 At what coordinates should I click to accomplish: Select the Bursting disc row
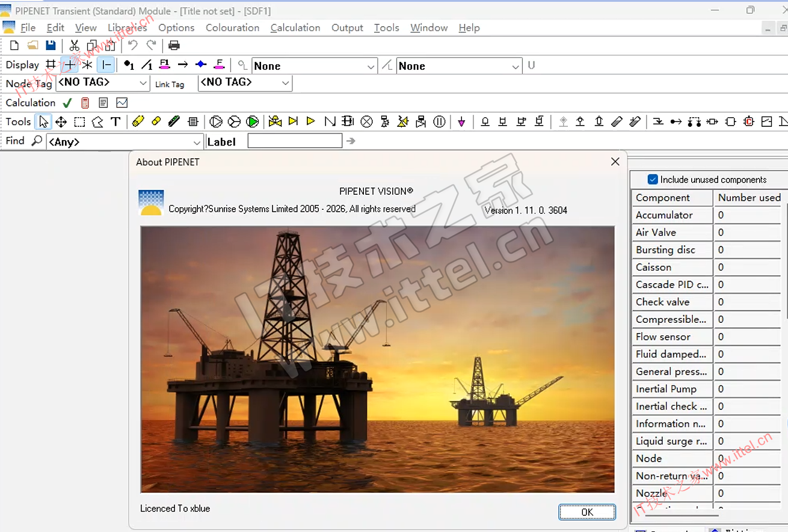(707, 250)
